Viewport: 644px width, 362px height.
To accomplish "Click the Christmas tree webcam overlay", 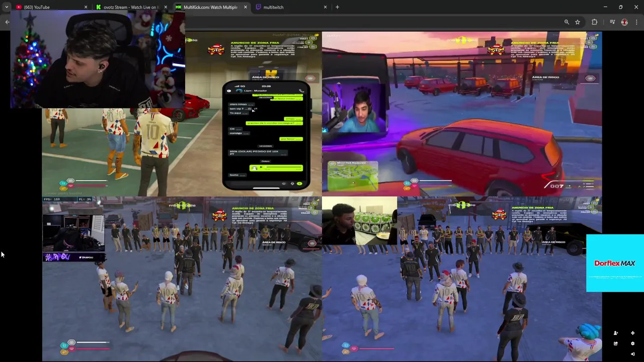I will 98,59.
